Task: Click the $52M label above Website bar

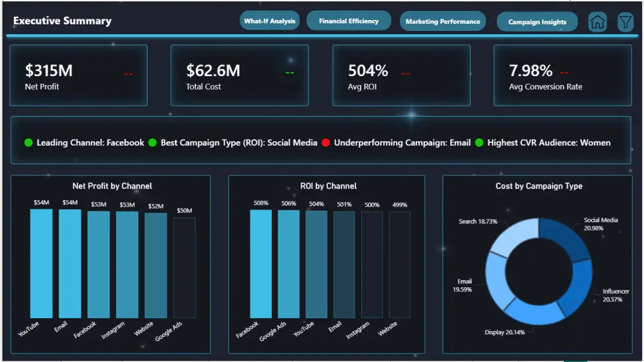Action: click(156, 206)
